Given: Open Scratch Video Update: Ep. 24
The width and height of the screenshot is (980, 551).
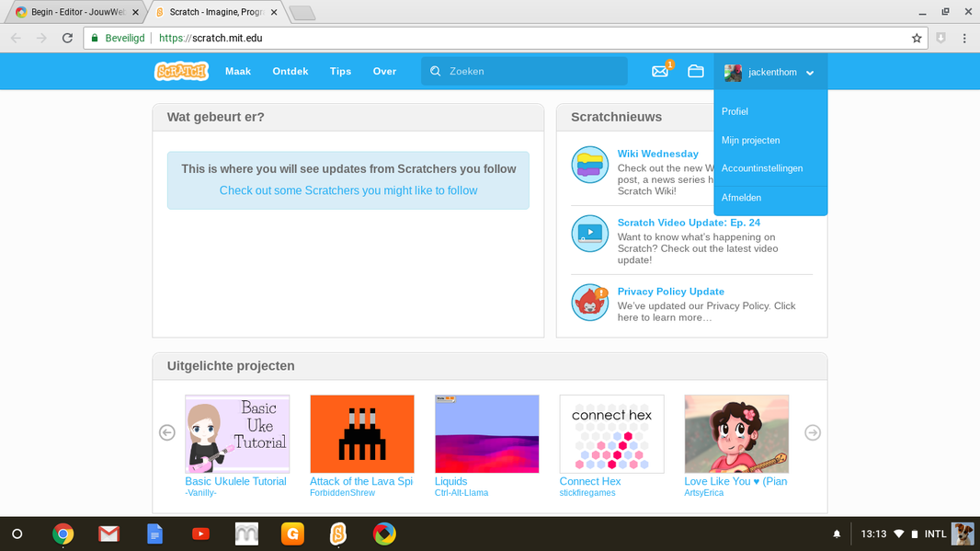Looking at the screenshot, I should click(689, 223).
